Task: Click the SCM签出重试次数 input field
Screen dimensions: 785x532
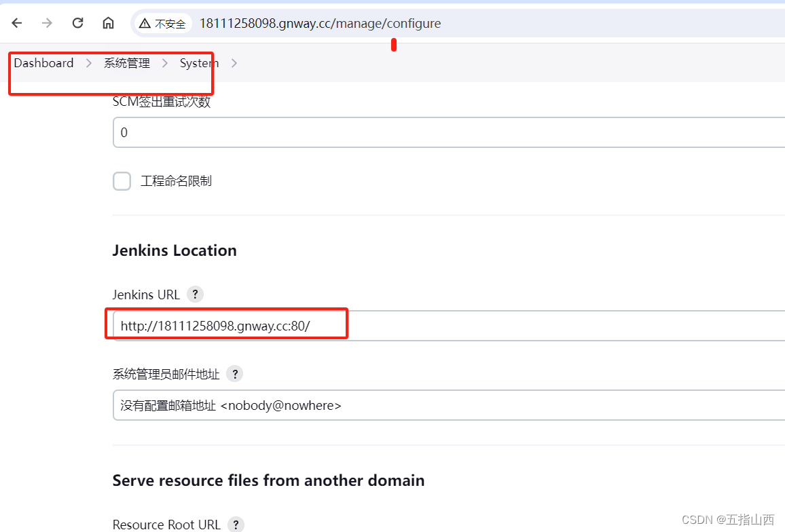Action: click(x=449, y=132)
